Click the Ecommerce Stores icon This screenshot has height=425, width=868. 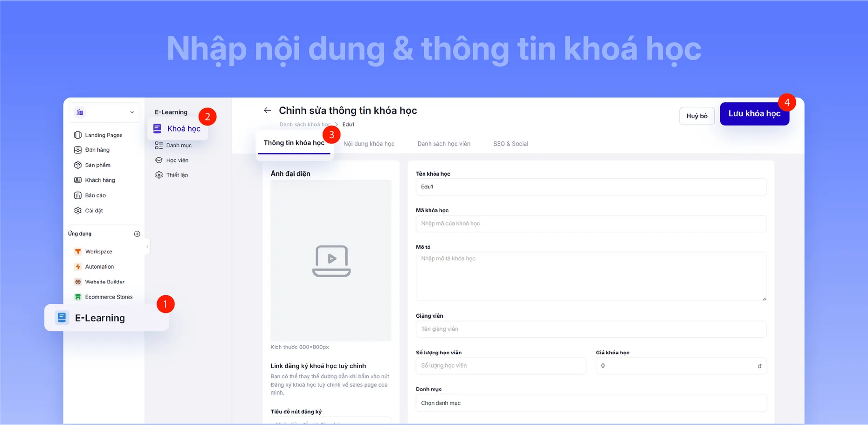(x=78, y=297)
